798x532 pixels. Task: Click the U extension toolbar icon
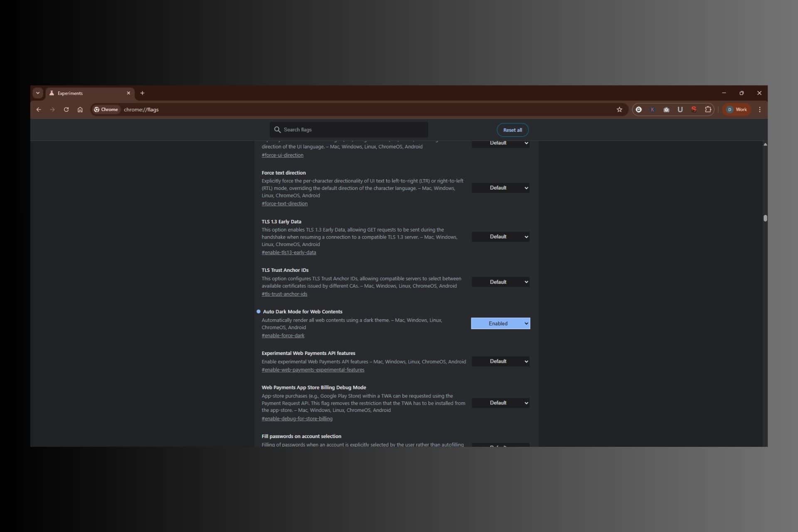tap(680, 109)
